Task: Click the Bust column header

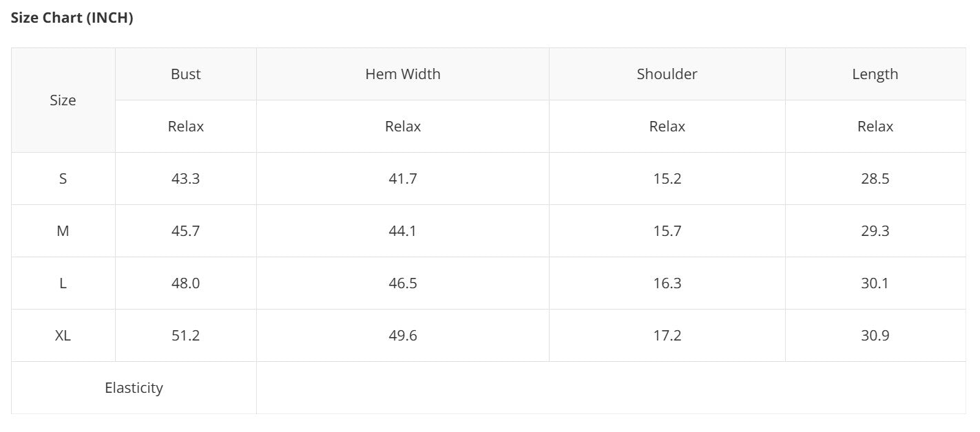Action: [186, 74]
